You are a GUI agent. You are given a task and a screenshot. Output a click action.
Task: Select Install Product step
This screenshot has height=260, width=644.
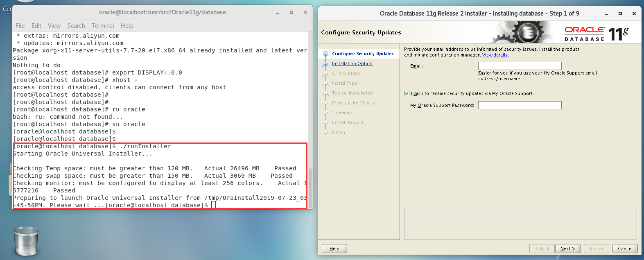click(348, 122)
